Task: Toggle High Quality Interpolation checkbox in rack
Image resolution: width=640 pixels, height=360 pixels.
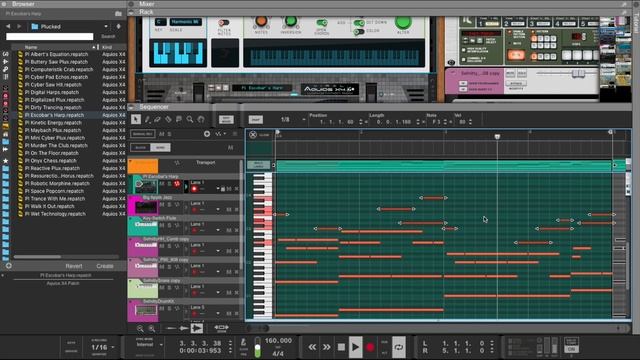Action: [464, 50]
